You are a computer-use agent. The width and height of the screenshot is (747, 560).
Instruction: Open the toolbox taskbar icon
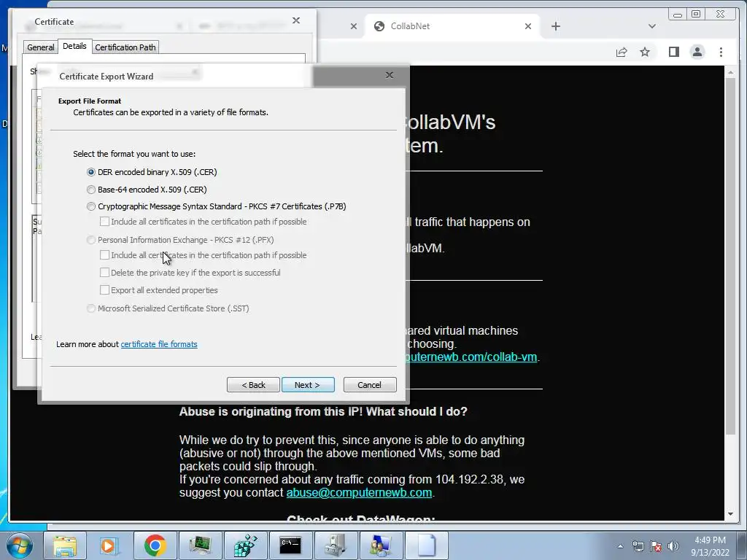tap(336, 545)
